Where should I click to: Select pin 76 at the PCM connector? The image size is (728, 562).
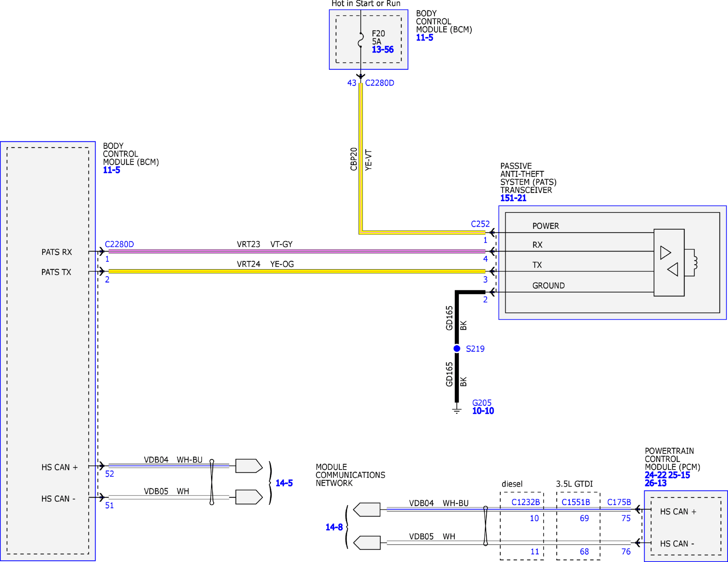[626, 551]
